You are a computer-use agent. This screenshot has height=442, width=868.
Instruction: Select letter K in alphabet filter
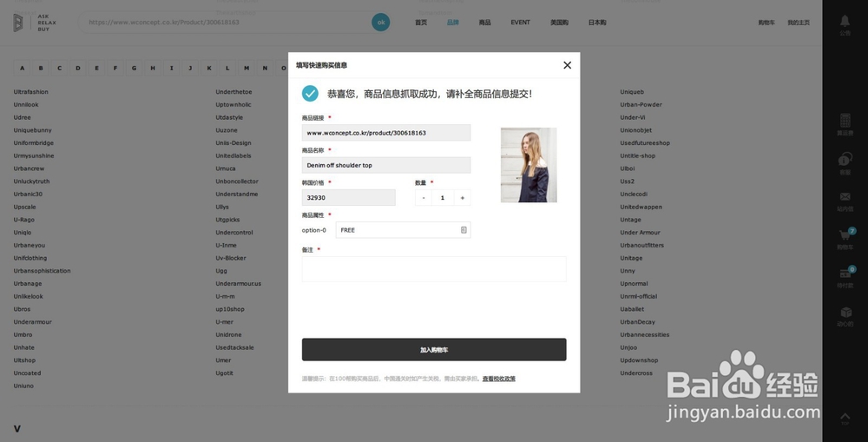coord(208,68)
